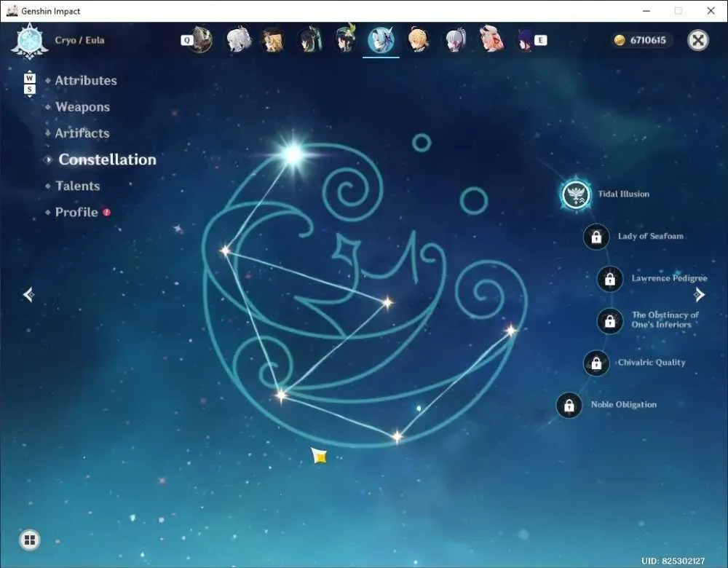
Task: Switch to the short blonde-haired character portrait
Action: tap(418, 40)
